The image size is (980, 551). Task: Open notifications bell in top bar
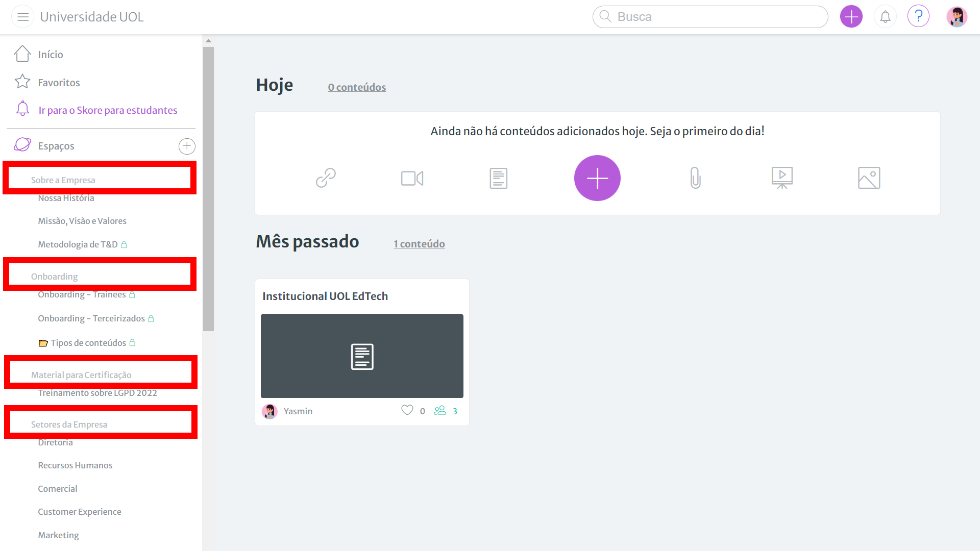coord(885,17)
